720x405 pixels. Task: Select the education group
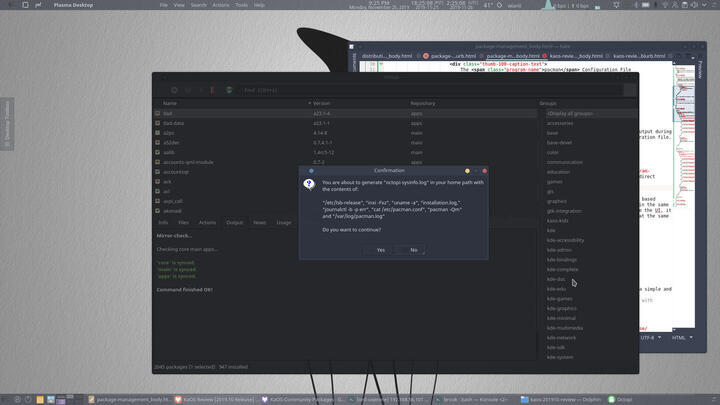pos(558,172)
